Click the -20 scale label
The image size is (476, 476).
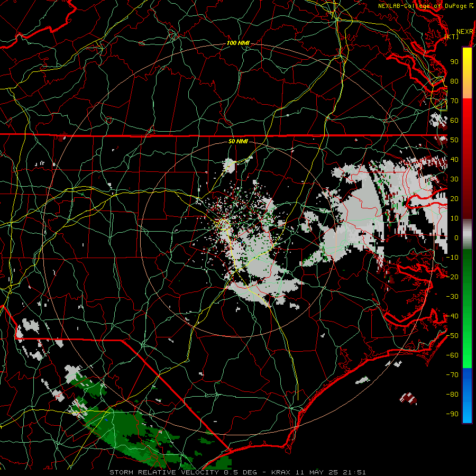452,277
